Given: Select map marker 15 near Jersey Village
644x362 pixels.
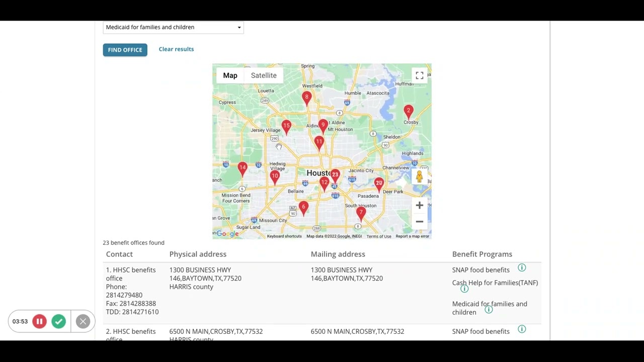Looking at the screenshot, I should (286, 126).
